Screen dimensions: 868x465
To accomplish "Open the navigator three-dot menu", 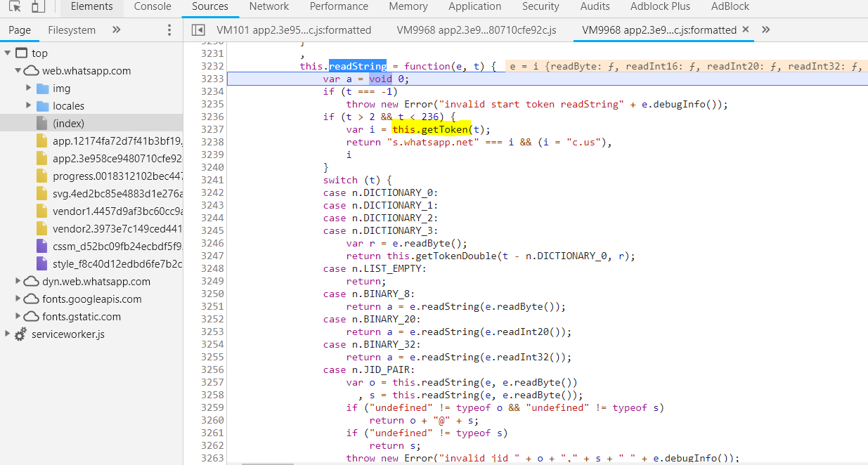I will coord(169,30).
